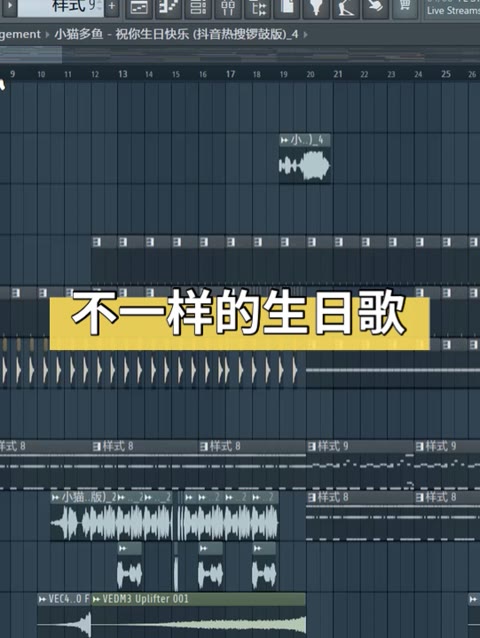Select 样式 9 pattern clip starting at bar 24
The height and width of the screenshot is (638, 480).
[x=447, y=465]
